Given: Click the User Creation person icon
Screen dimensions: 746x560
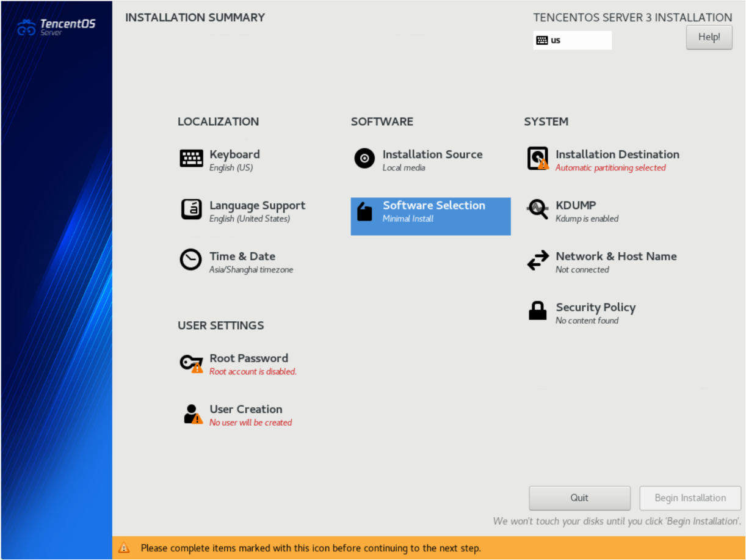Looking at the screenshot, I should click(193, 414).
